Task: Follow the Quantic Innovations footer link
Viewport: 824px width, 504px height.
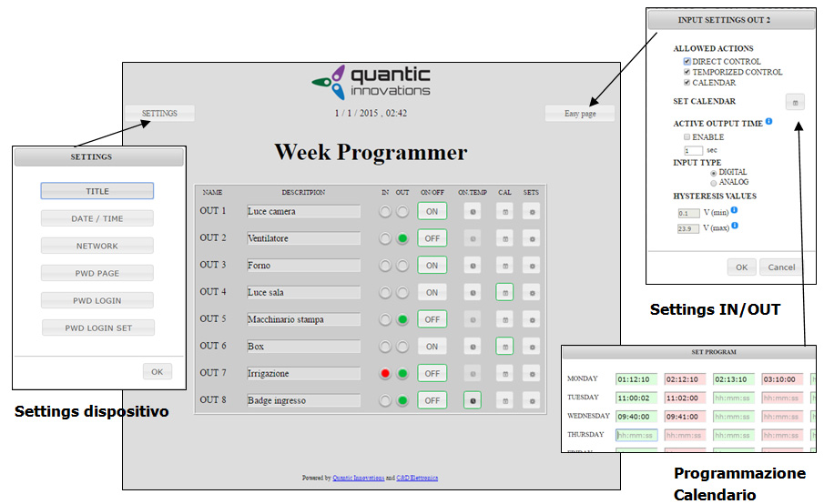Action: click(359, 478)
